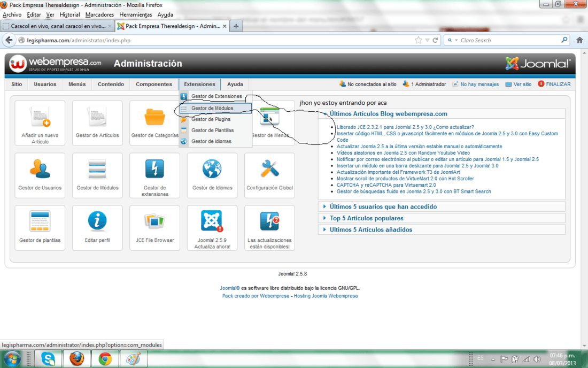Click the bookmark star icon
Viewport: 588px width, 368px height.
click(x=418, y=40)
